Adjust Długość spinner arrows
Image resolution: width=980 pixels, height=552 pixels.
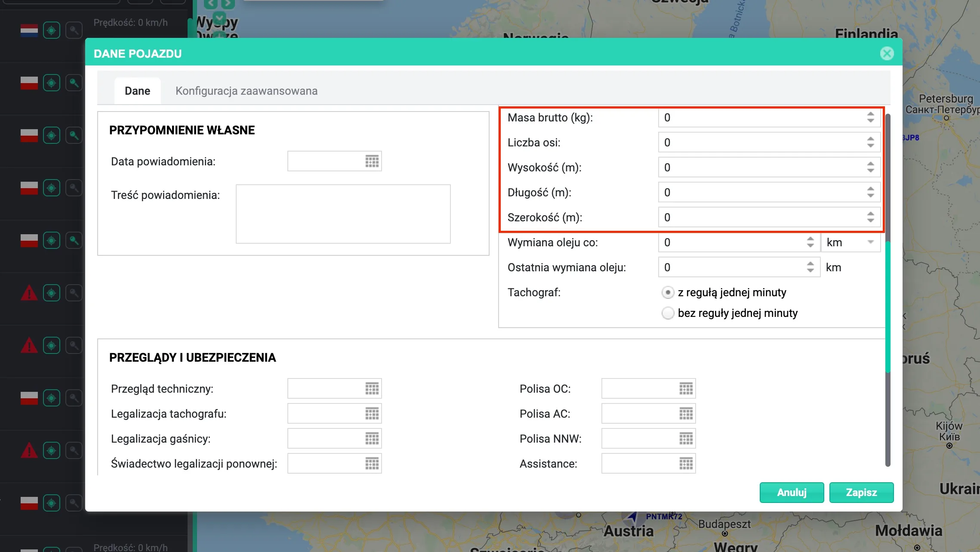pyautogui.click(x=871, y=192)
